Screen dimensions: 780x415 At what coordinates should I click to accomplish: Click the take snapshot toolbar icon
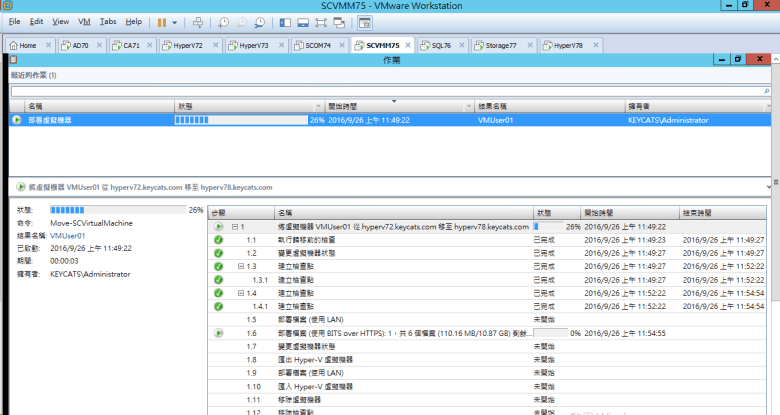point(223,21)
